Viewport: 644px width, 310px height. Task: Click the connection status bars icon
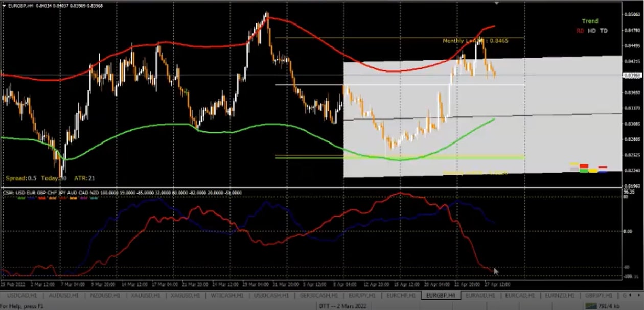[x=593, y=305]
